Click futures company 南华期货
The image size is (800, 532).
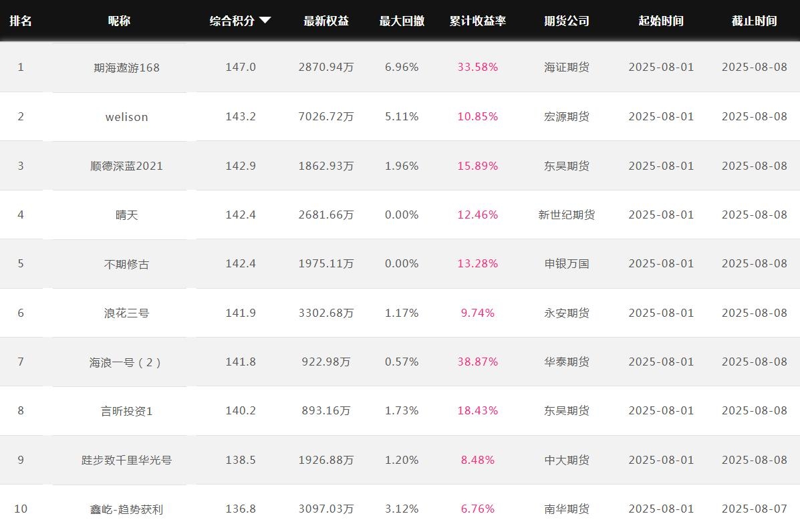point(566,509)
